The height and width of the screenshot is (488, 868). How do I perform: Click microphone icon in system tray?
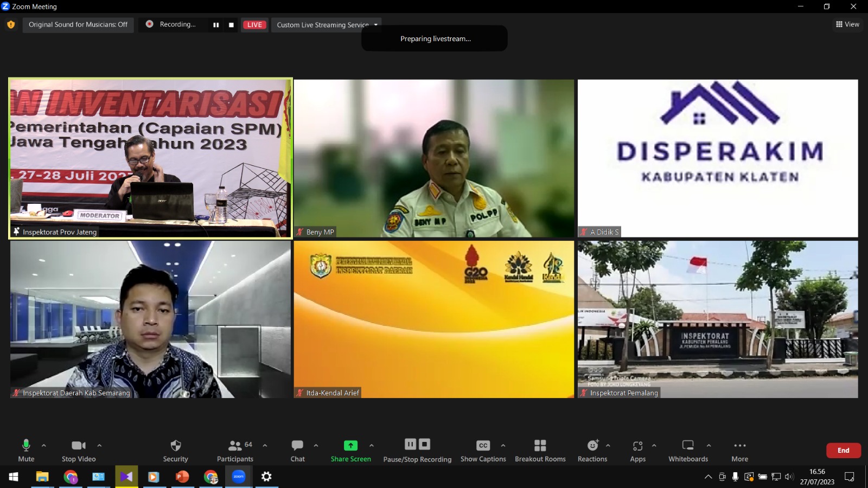pos(735,477)
